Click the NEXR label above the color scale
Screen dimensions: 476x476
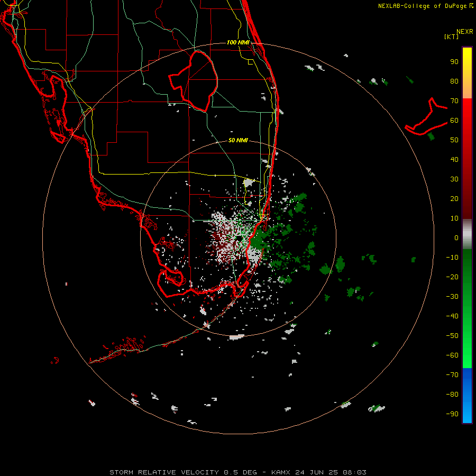[x=464, y=32]
